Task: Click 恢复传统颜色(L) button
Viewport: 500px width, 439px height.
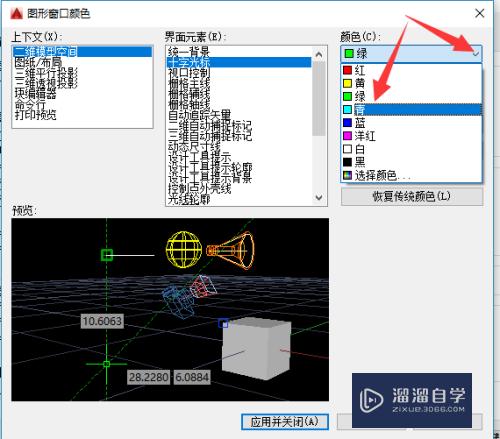Action: [412, 197]
